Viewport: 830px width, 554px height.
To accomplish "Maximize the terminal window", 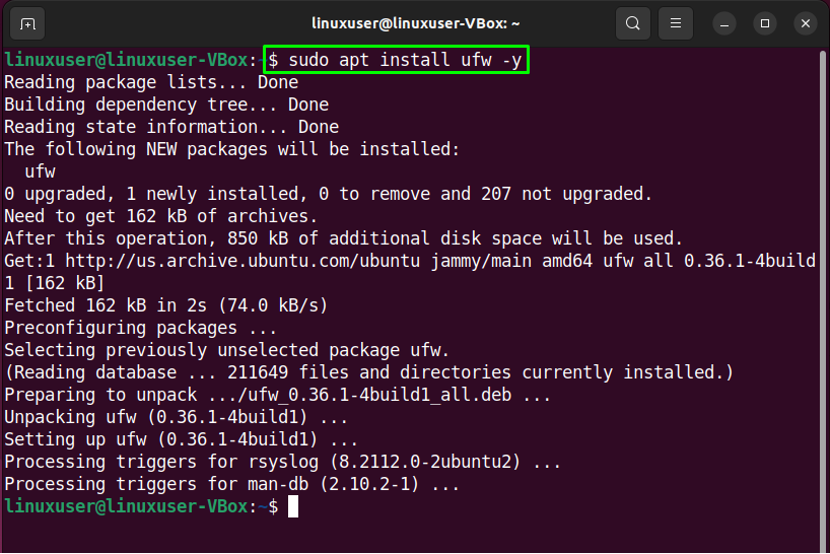I will 765,24.
